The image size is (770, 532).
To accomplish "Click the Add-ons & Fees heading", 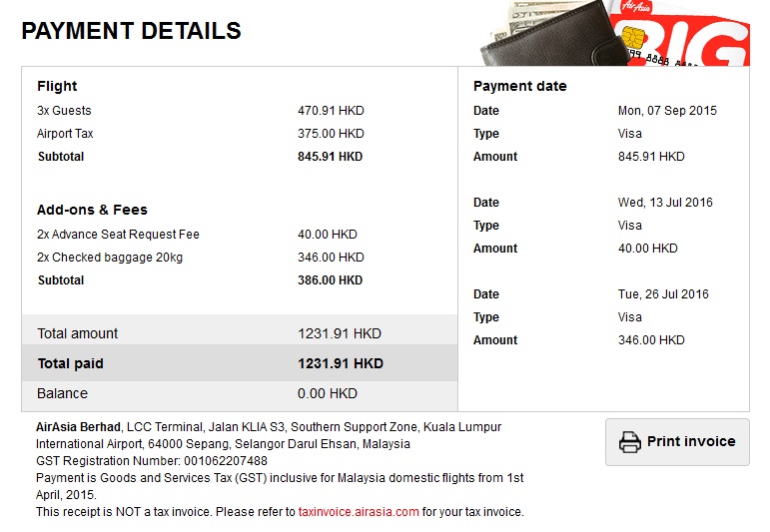I will pos(92,210).
